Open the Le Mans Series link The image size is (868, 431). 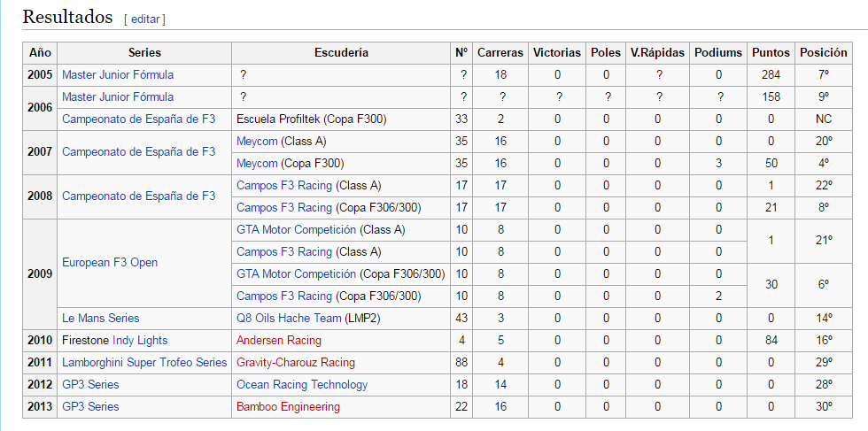coord(101,318)
